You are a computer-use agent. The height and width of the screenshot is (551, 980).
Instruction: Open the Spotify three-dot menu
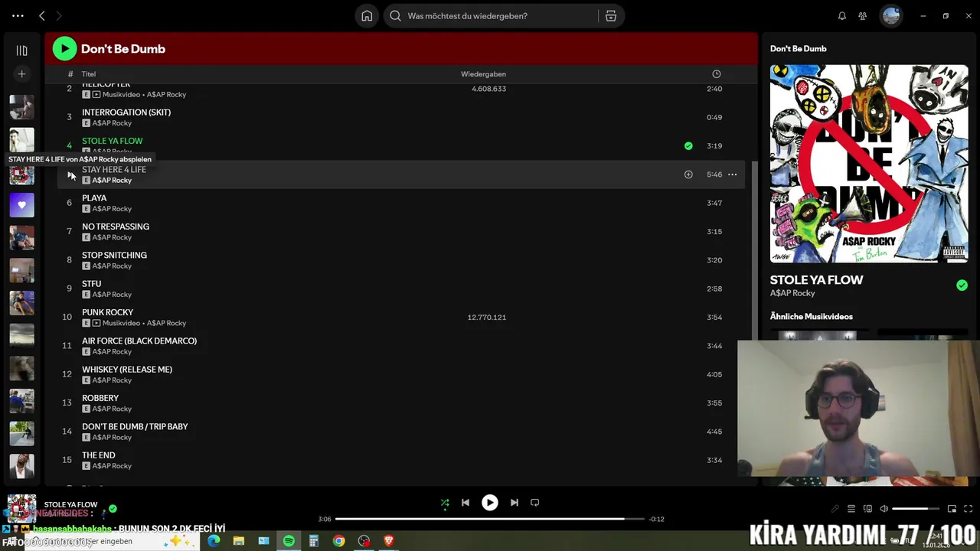click(x=18, y=15)
